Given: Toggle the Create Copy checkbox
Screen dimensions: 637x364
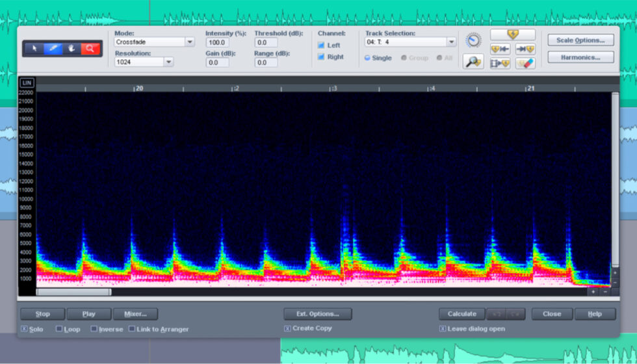Looking at the screenshot, I should coord(287,328).
